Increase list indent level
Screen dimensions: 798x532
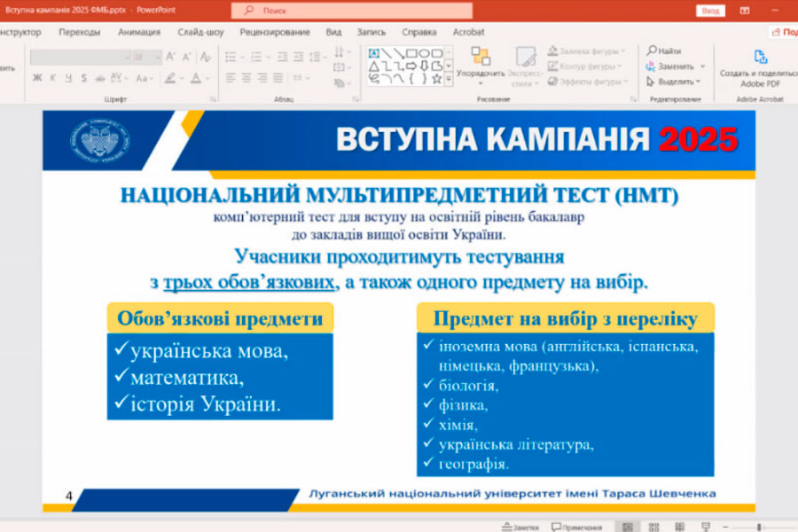click(x=299, y=57)
